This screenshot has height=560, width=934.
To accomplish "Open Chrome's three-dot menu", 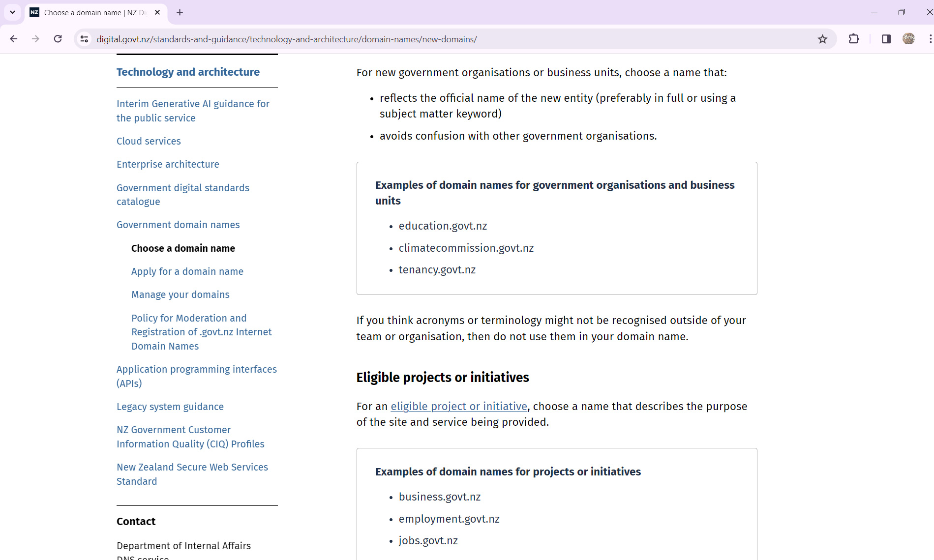I will 930,39.
